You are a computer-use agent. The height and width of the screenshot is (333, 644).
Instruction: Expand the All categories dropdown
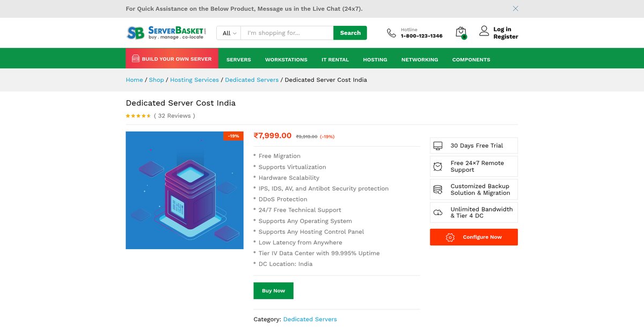coord(229,33)
